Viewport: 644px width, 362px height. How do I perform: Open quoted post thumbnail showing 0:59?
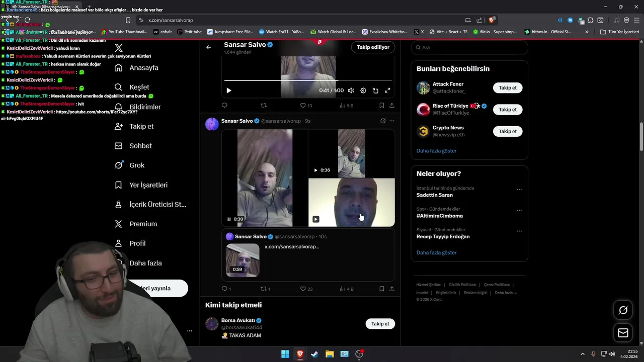pos(243,260)
